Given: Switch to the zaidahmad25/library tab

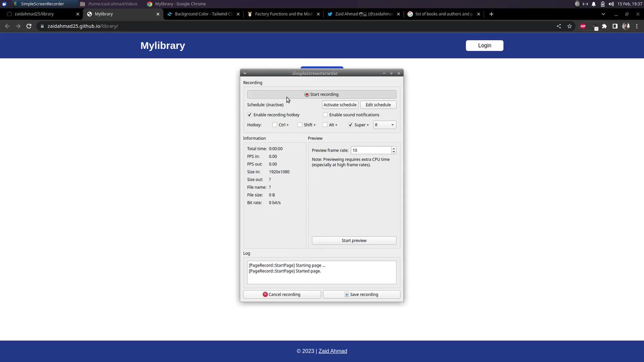Looking at the screenshot, I should [42, 14].
